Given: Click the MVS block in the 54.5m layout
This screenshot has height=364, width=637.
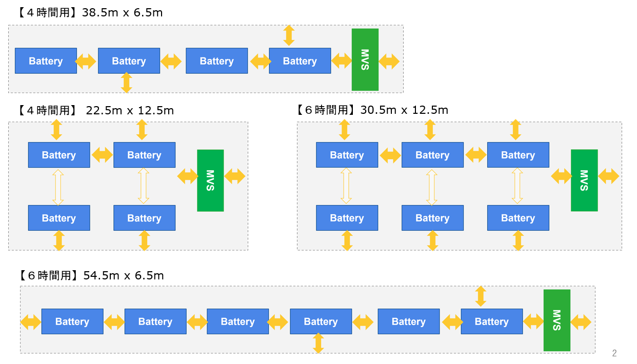Looking at the screenshot, I should coord(556,321).
